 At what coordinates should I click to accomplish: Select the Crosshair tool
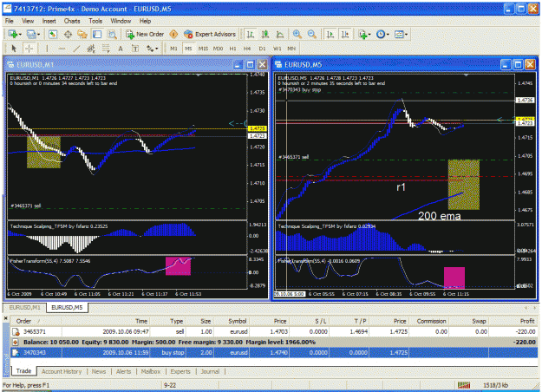click(29, 49)
